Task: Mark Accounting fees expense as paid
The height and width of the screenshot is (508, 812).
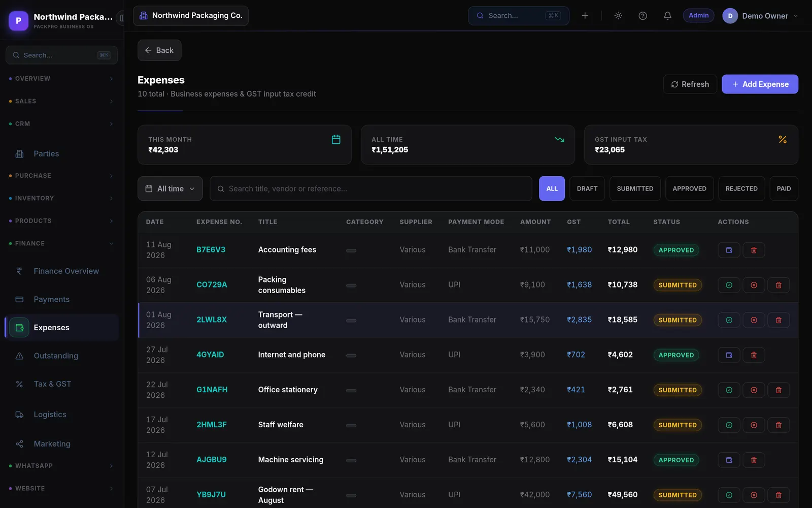Action: click(x=729, y=250)
